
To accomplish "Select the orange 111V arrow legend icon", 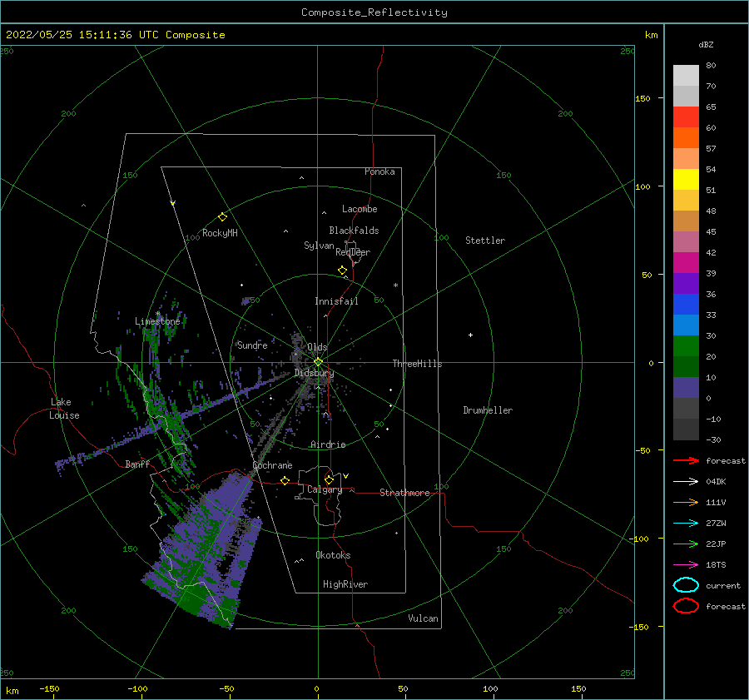I will pos(686,502).
